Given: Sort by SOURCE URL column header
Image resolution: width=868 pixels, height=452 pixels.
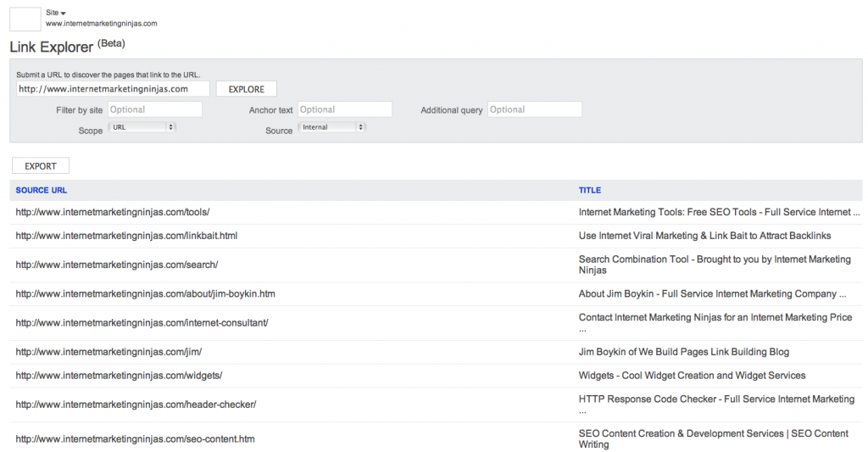Looking at the screenshot, I should click(x=41, y=190).
